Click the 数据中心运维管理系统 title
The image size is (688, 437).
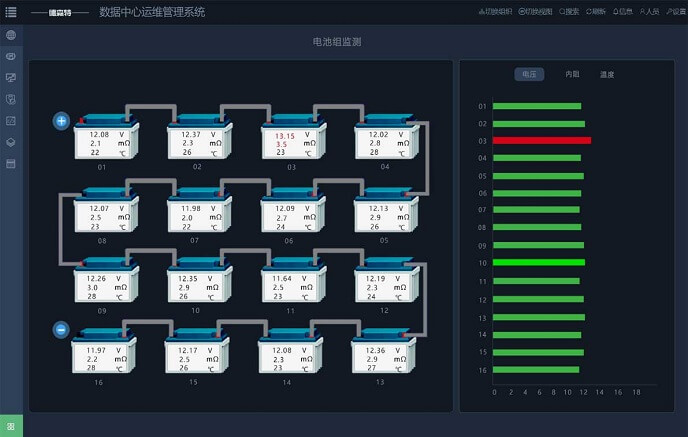[x=152, y=12]
